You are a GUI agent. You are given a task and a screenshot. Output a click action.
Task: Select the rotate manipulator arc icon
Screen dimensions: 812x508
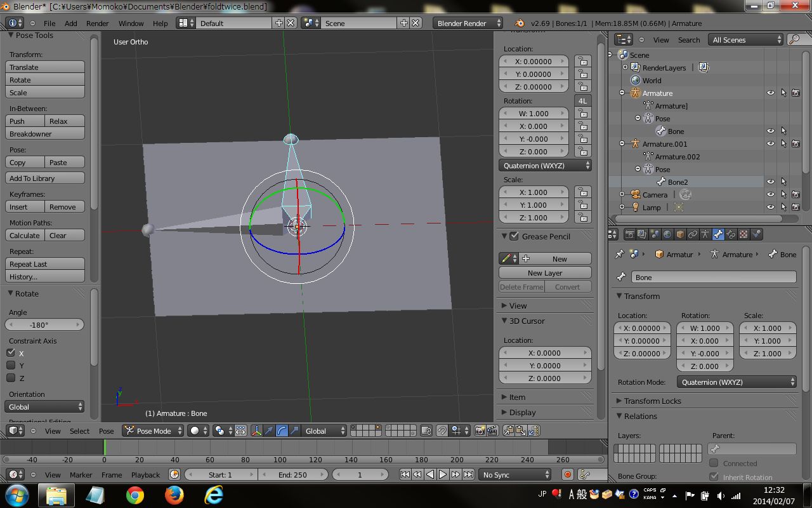tap(282, 431)
